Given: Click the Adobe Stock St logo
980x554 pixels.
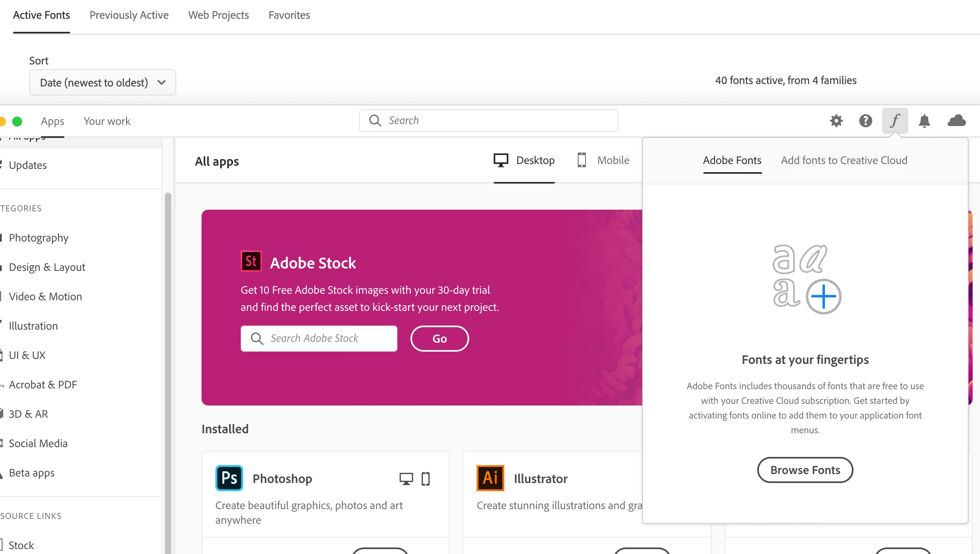Looking at the screenshot, I should [x=251, y=261].
